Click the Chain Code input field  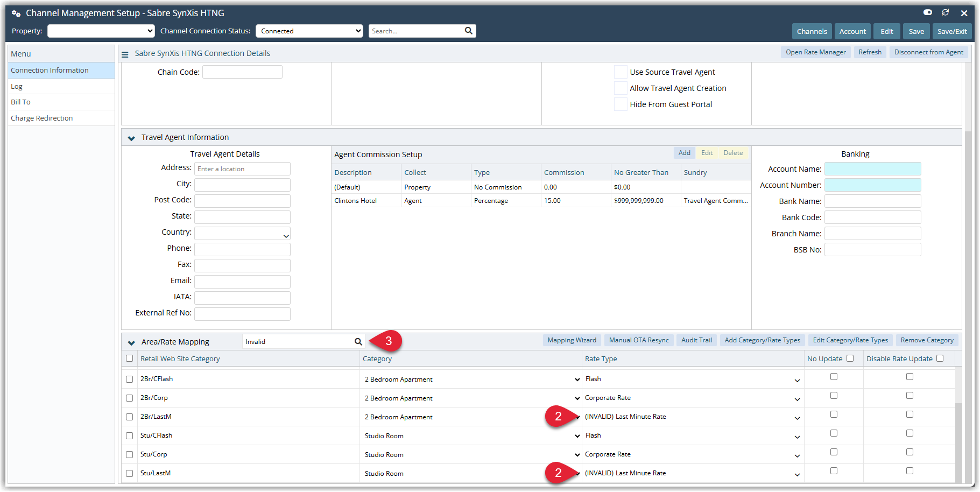(242, 72)
